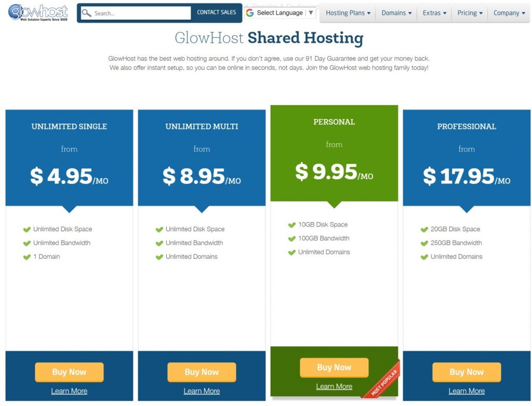Open Learn More under Unlimited Multi
Screen dimensions: 532x406
tap(202, 391)
